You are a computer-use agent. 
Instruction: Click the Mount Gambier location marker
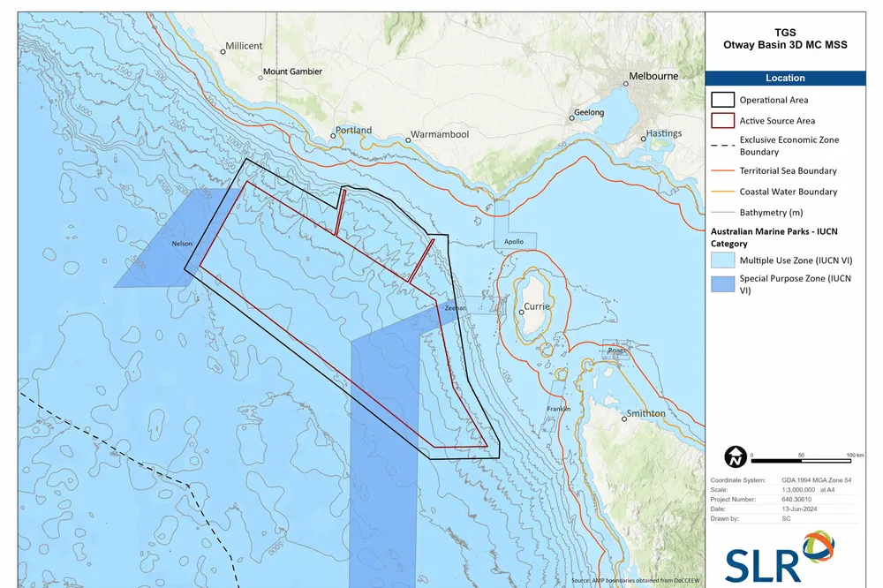coord(260,78)
